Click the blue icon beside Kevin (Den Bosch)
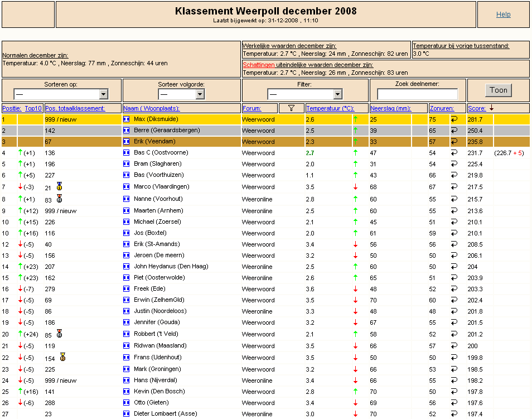This screenshot has width=532, height=419. point(126,392)
